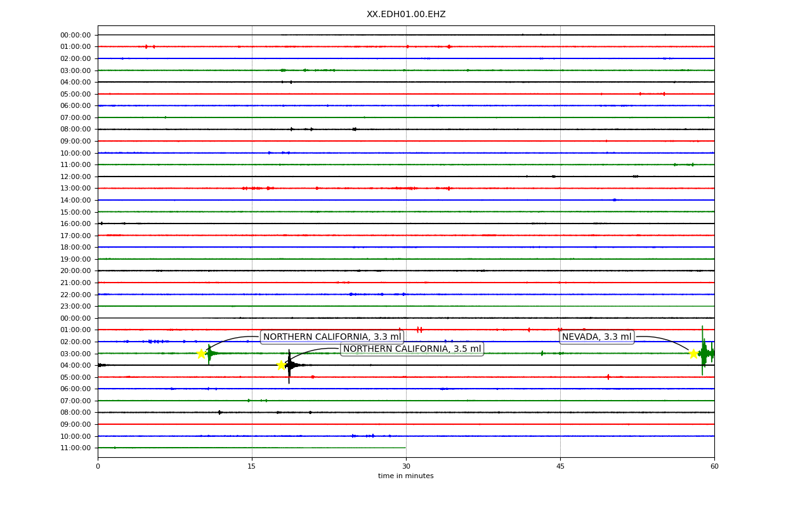Screen dimensions: 812x508
Task: Click the 30 tick on the x-axis
Action: pyautogui.click(x=406, y=467)
